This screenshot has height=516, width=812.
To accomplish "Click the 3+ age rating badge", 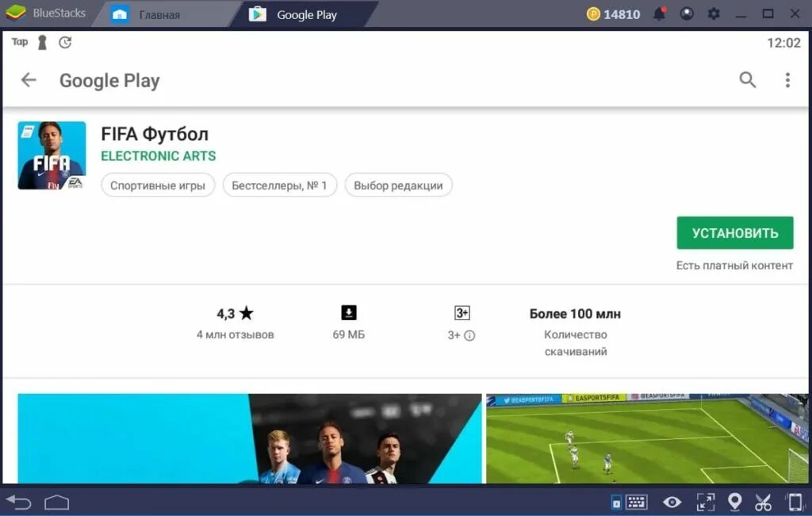I will [x=462, y=312].
